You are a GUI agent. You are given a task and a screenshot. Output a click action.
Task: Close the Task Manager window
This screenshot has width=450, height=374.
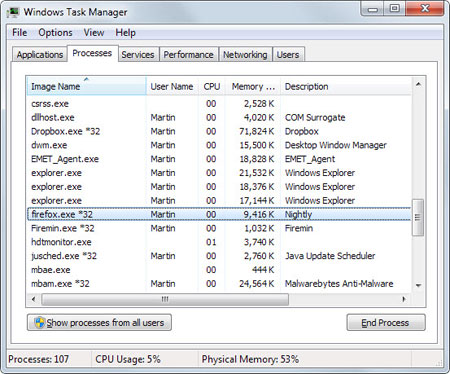[x=425, y=9]
